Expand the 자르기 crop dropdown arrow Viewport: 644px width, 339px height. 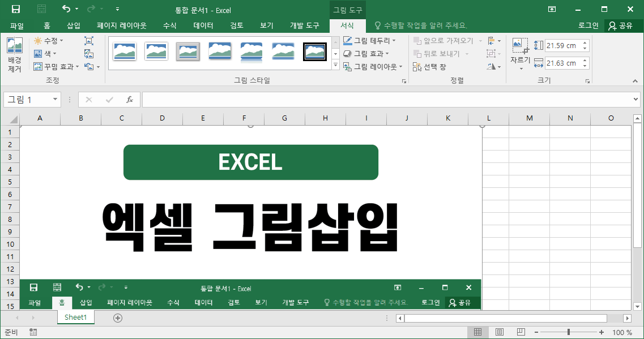pyautogui.click(x=521, y=68)
